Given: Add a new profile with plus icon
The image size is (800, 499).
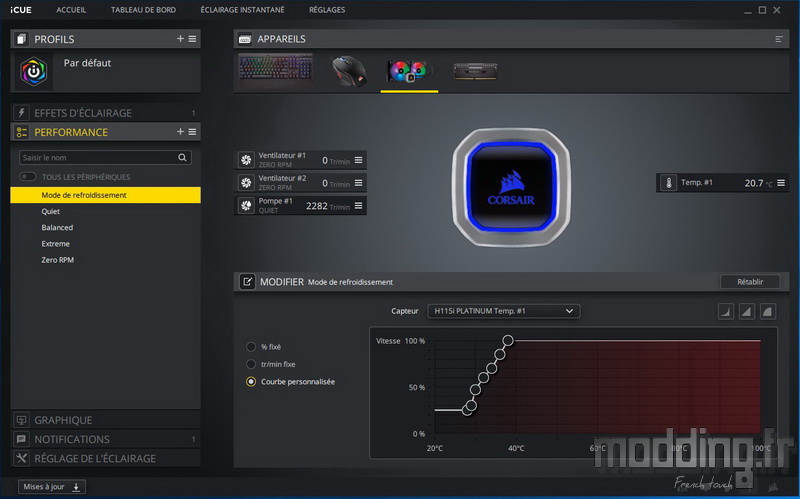Looking at the screenshot, I should click(180, 39).
